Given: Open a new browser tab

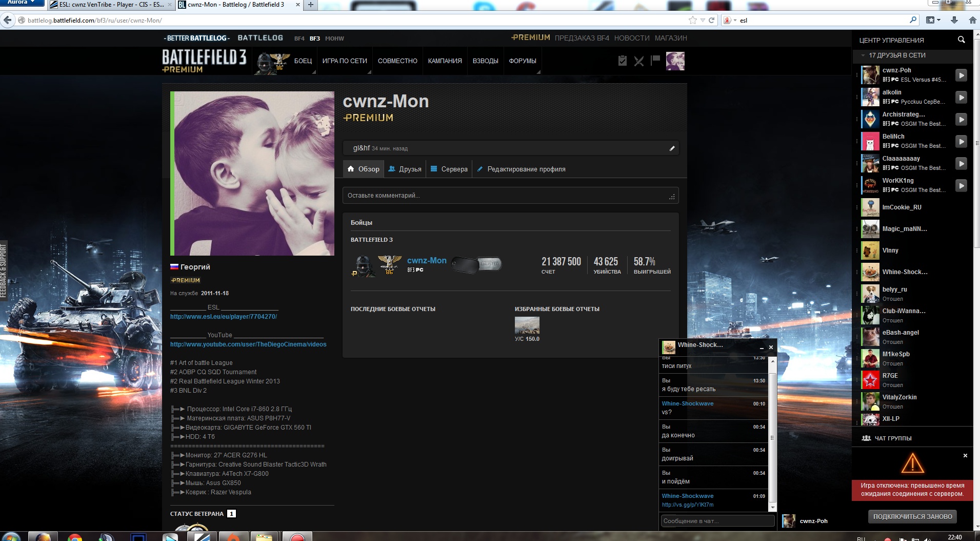Looking at the screenshot, I should pyautogui.click(x=311, y=5).
